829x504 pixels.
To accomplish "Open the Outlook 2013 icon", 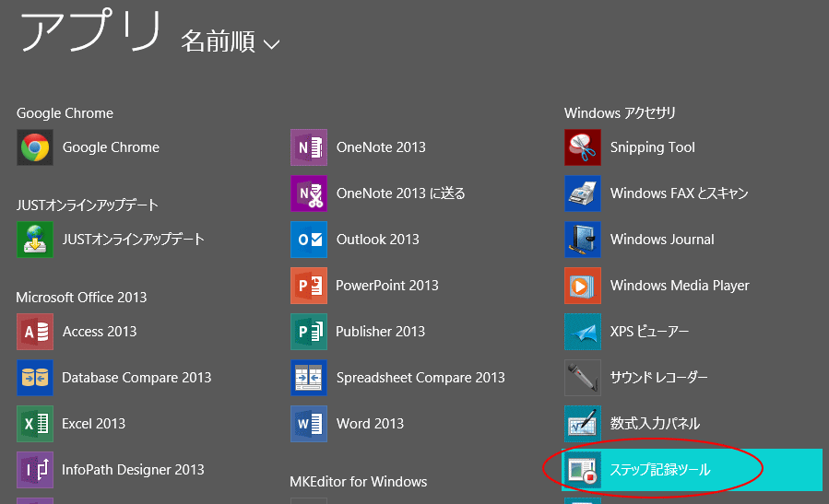I will tap(309, 240).
